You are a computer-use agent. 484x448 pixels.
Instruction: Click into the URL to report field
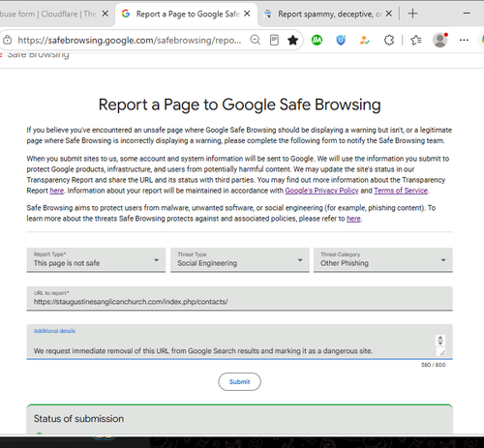[240, 299]
